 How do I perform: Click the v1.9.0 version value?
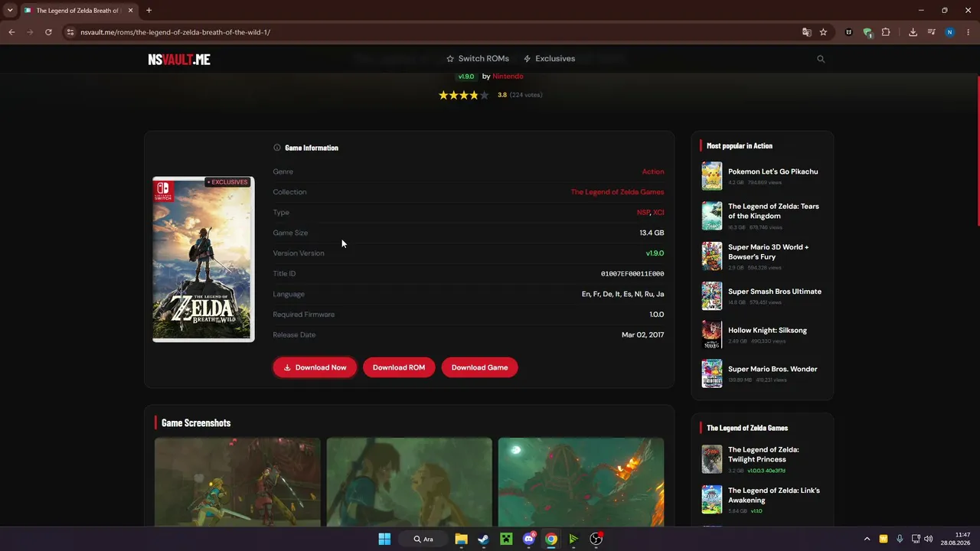click(x=655, y=253)
